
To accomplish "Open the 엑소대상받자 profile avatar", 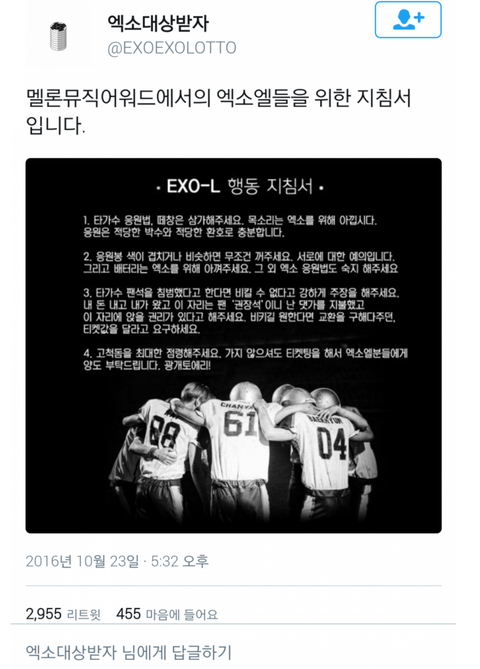I will coord(58,36).
